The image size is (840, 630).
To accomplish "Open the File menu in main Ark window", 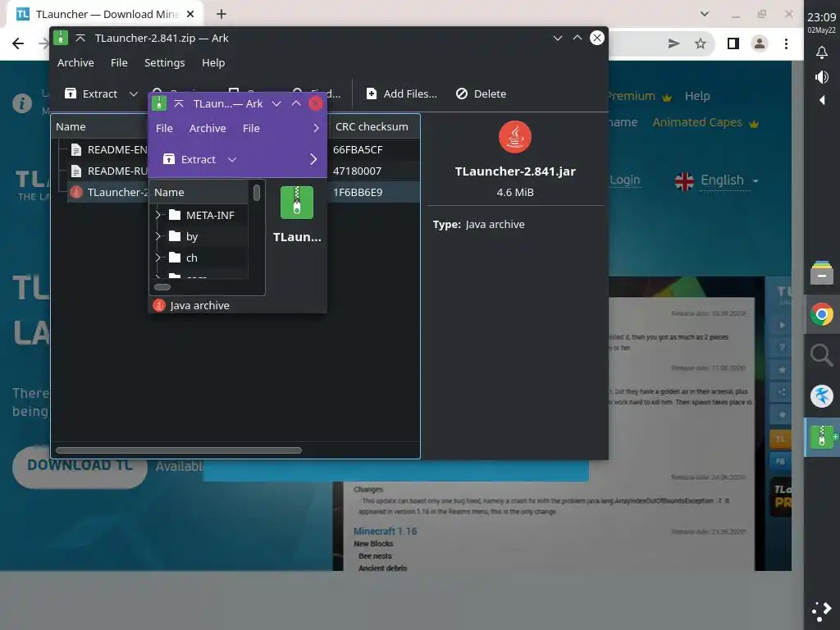I will point(119,62).
